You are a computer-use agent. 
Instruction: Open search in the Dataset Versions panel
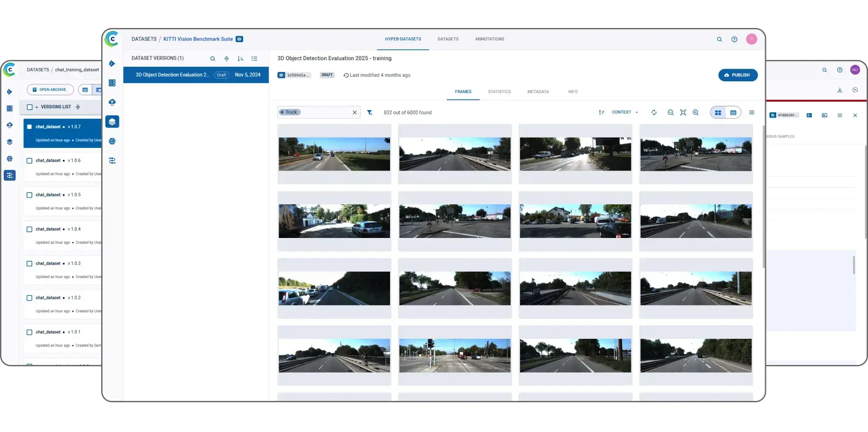click(x=213, y=58)
